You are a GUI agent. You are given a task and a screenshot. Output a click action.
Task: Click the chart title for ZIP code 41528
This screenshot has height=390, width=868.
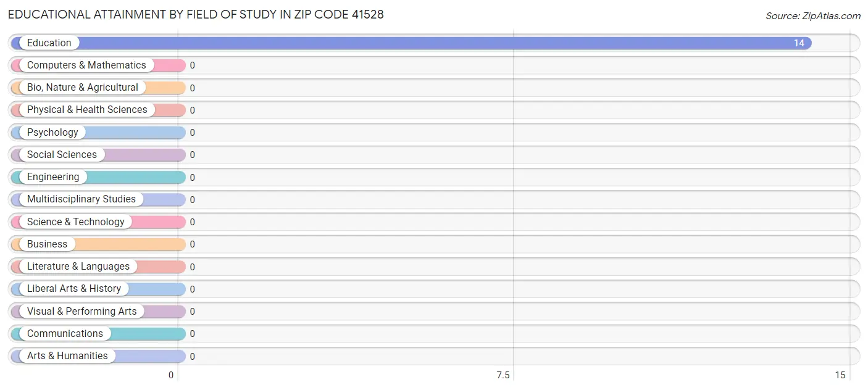click(x=196, y=14)
